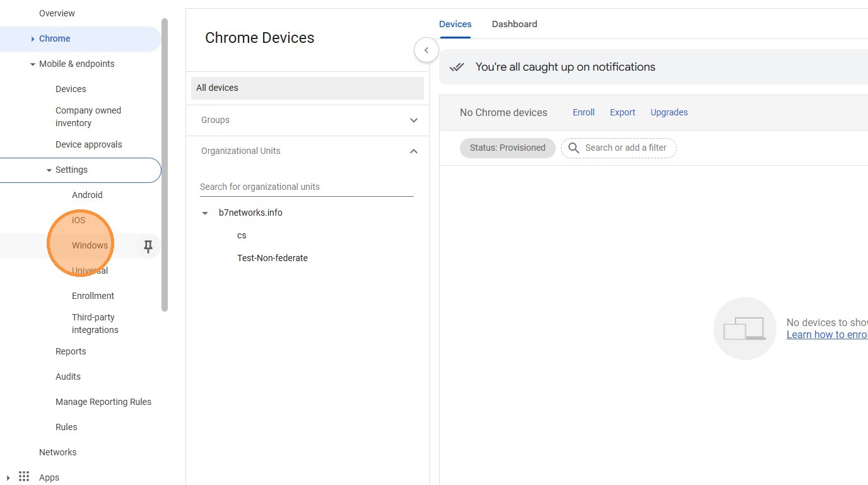Select the Test-Non-federate organizational unit
868x485 pixels.
click(273, 258)
